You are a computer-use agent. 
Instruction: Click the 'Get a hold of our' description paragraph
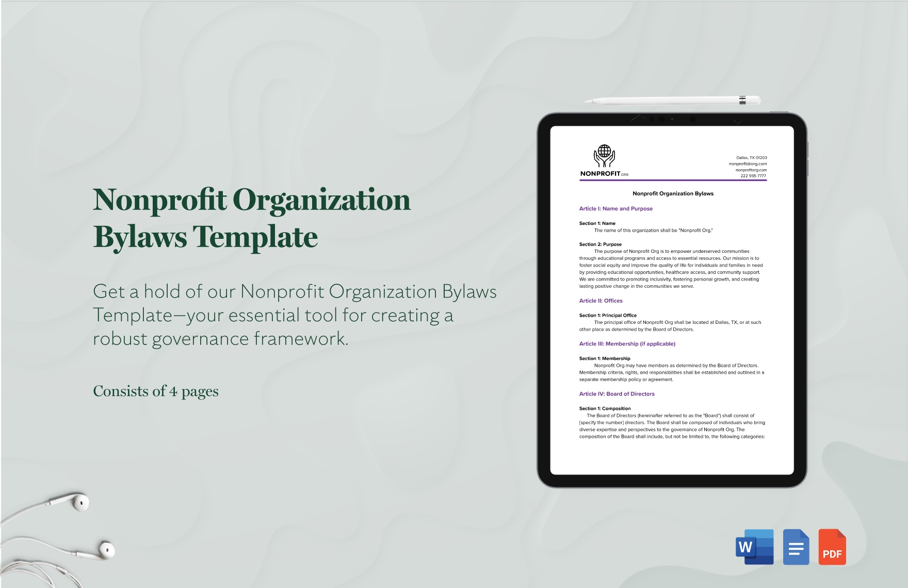[x=295, y=315]
